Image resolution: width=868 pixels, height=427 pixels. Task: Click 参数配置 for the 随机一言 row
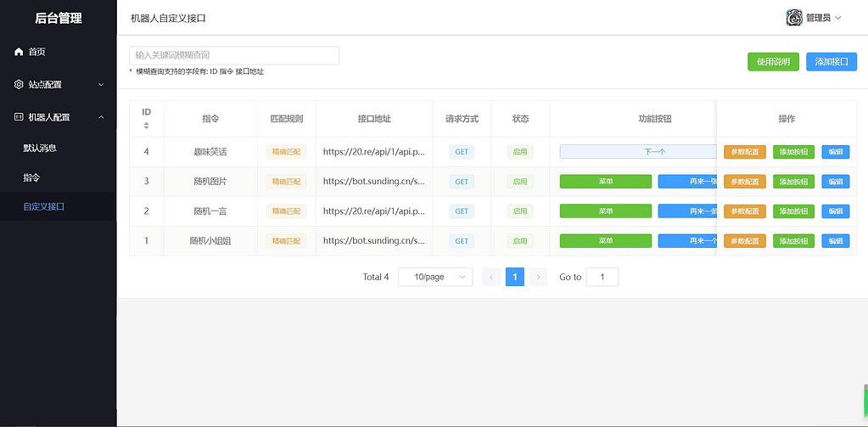[745, 211]
